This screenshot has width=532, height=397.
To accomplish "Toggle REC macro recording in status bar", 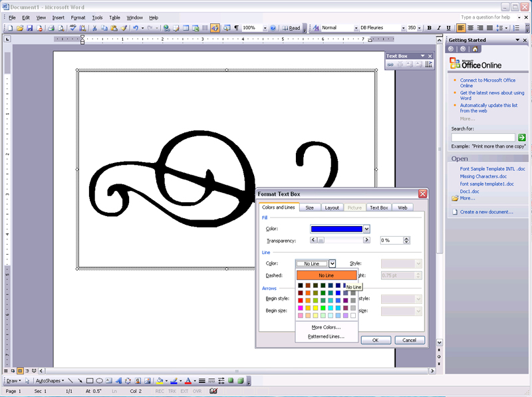I will click(x=160, y=392).
